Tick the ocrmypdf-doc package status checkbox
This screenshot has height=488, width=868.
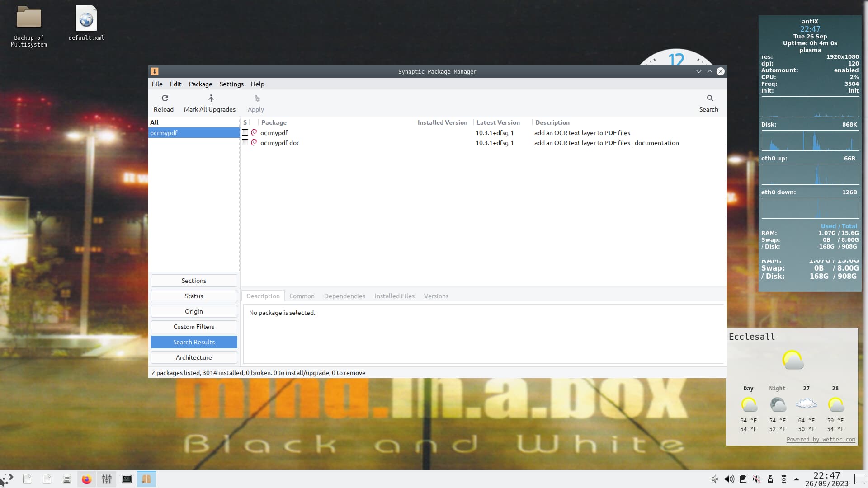tap(245, 142)
